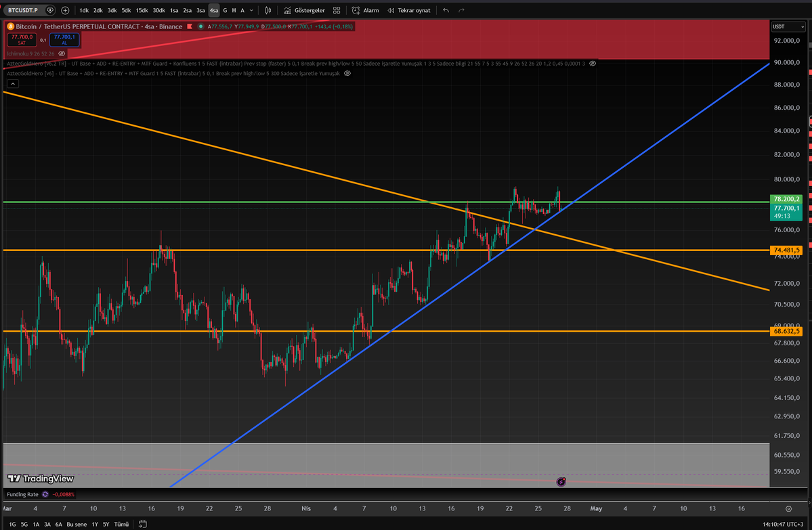Open the time axis settings gear

[x=789, y=509]
